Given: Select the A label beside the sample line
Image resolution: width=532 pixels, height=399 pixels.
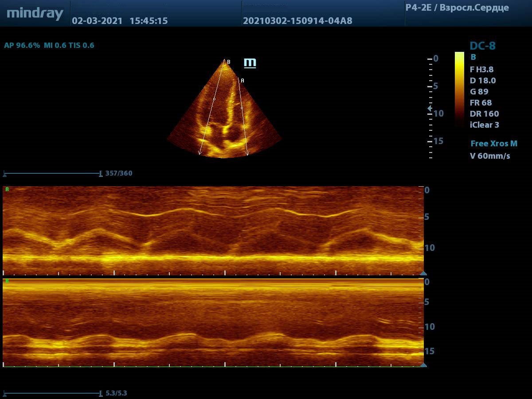Looking at the screenshot, I should coord(243,81).
